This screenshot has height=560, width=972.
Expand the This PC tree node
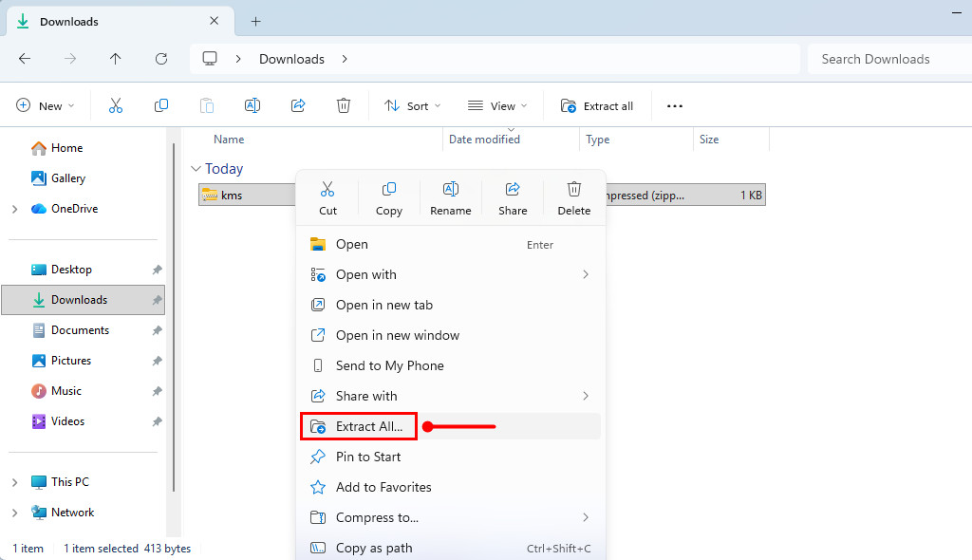point(14,482)
